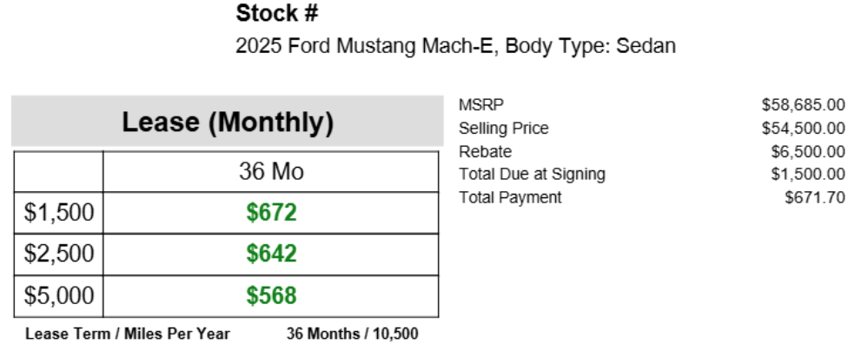Click the $6,500.00 rebate value
This screenshot has height=351, width=868.
pyautogui.click(x=808, y=152)
